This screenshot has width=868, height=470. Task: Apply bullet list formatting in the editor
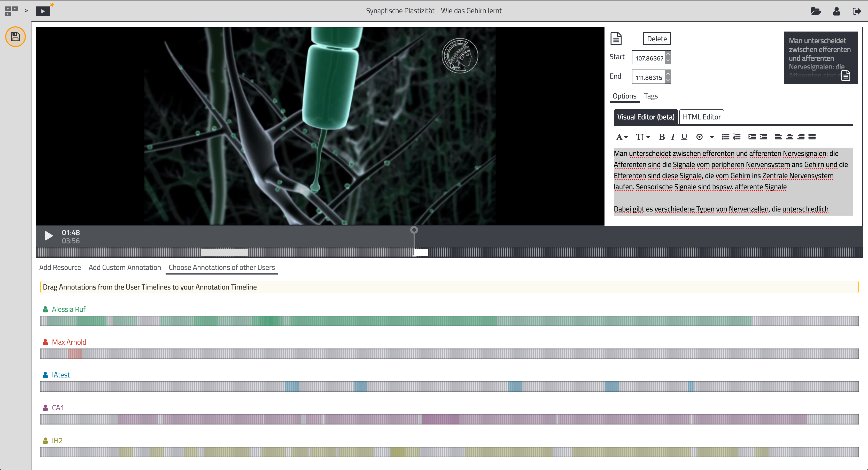click(725, 137)
